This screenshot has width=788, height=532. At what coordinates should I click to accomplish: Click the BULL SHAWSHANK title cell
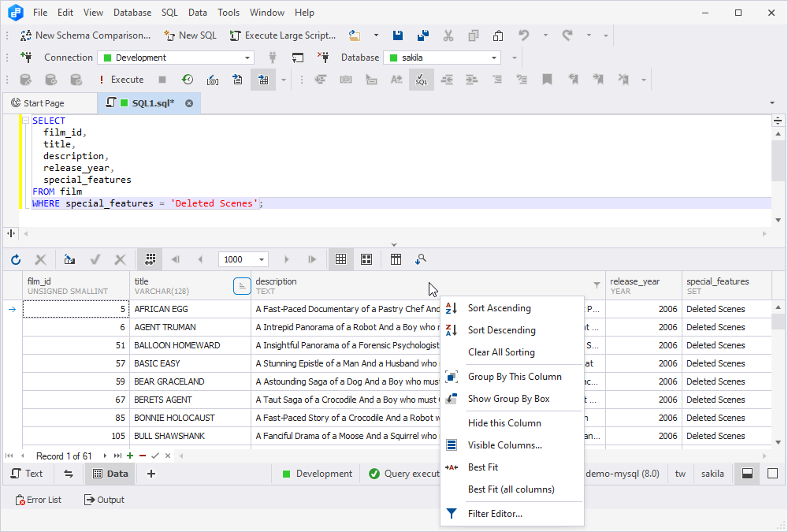click(x=190, y=436)
